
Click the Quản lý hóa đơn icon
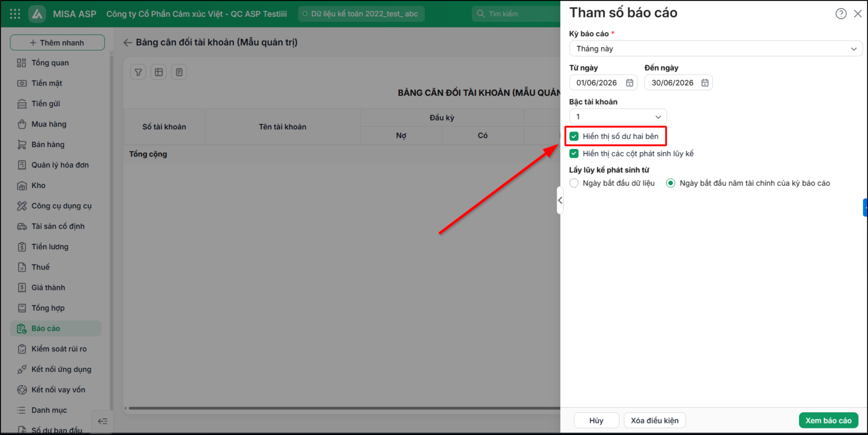coord(22,165)
